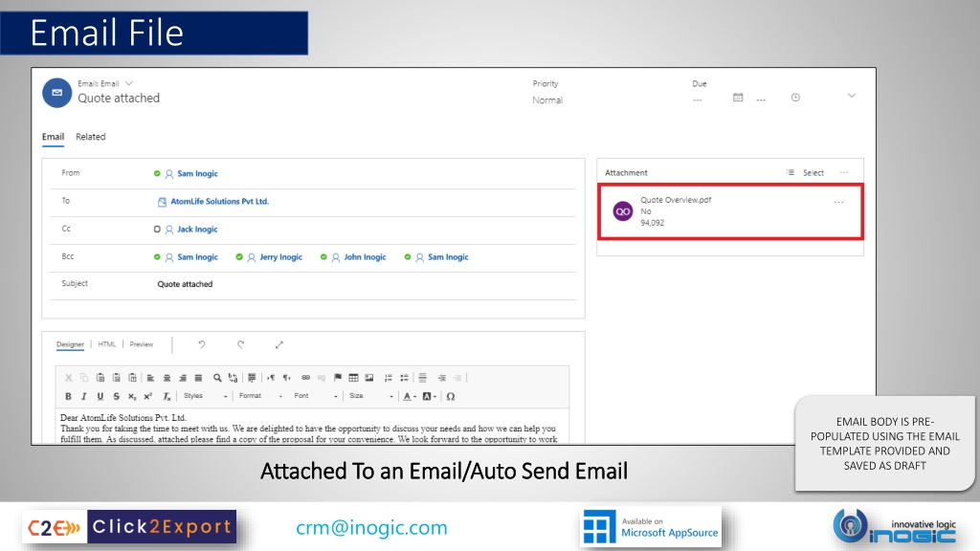Switch to the Related tab
The width and height of the screenshot is (980, 551).
91,137
